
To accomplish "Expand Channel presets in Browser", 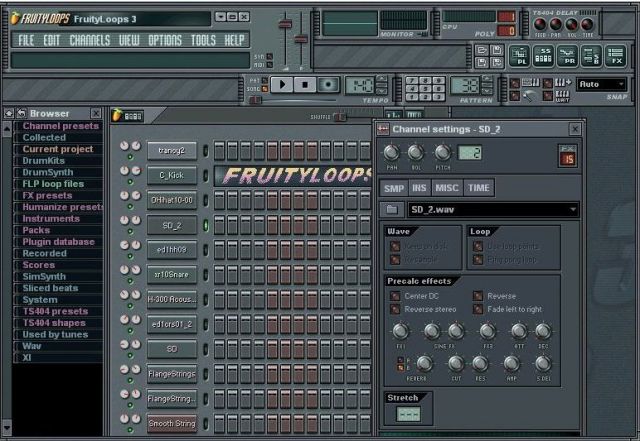I will (61, 126).
